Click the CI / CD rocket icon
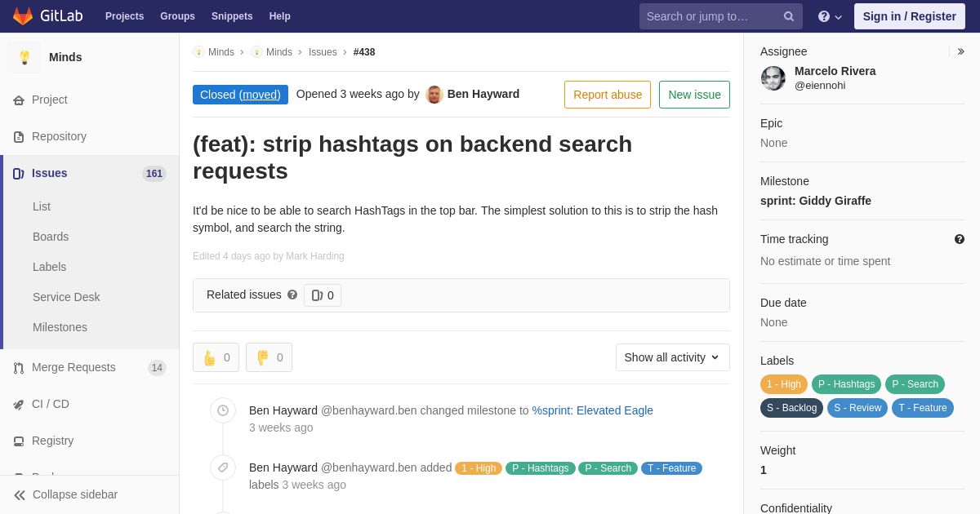 [x=19, y=405]
